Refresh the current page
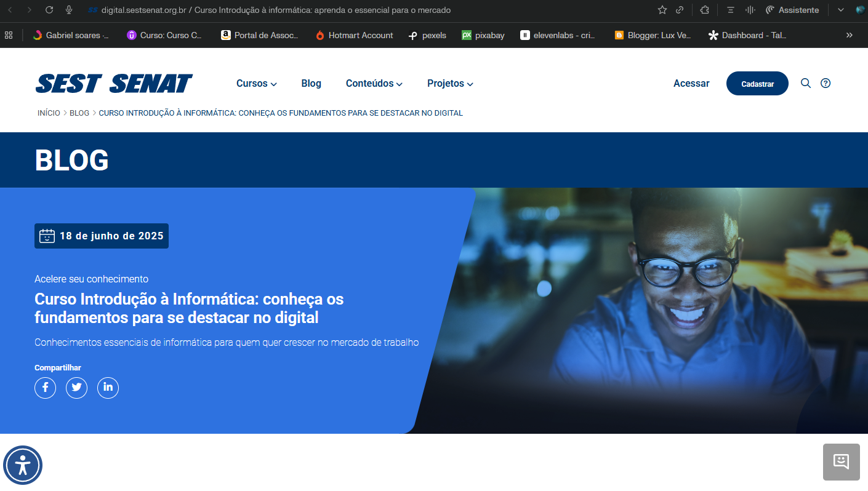The height and width of the screenshot is (491, 868). point(49,10)
